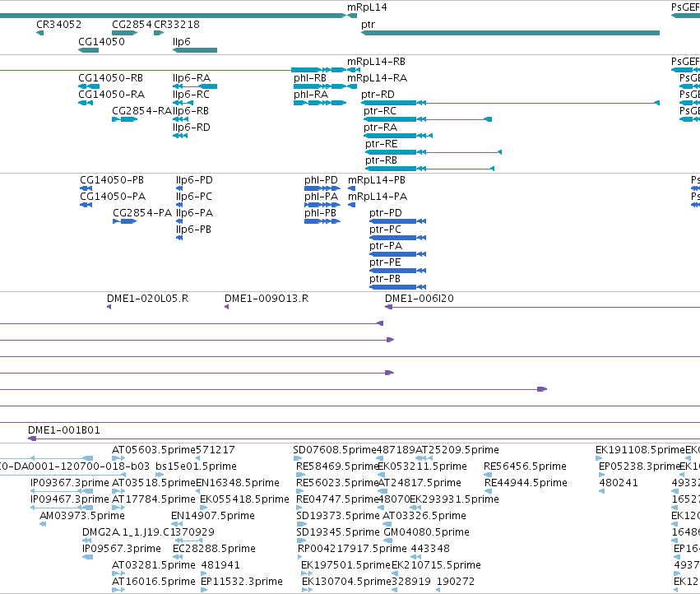The image size is (700, 594).
Task: Open the EN16348.5prime EST label
Action: 238,483
